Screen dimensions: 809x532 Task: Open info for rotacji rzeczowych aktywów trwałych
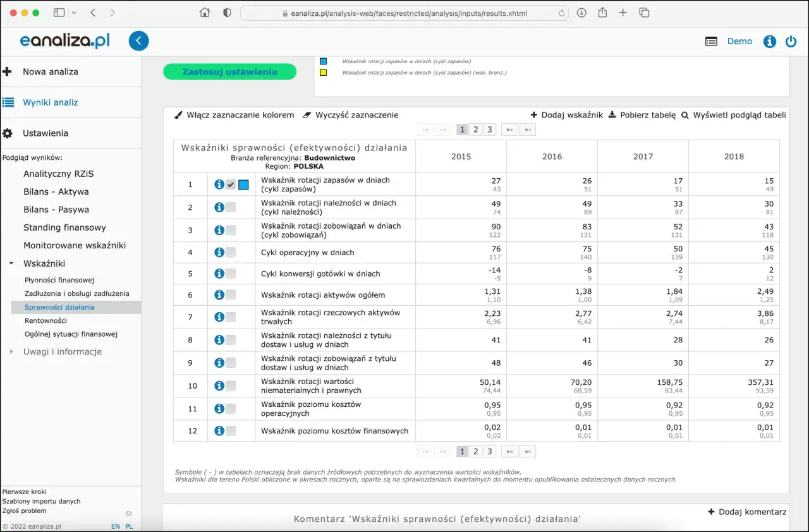tap(219, 317)
